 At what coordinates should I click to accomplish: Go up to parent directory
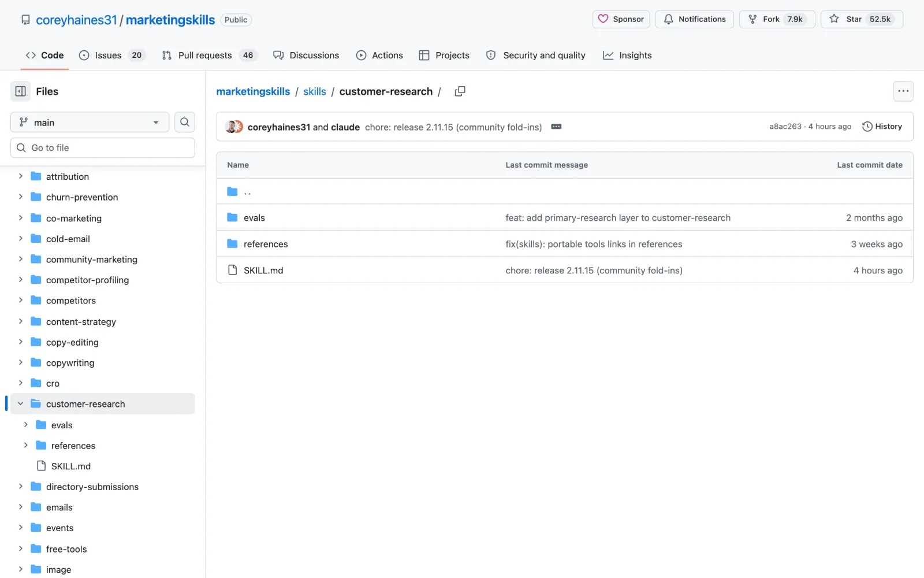click(x=247, y=192)
